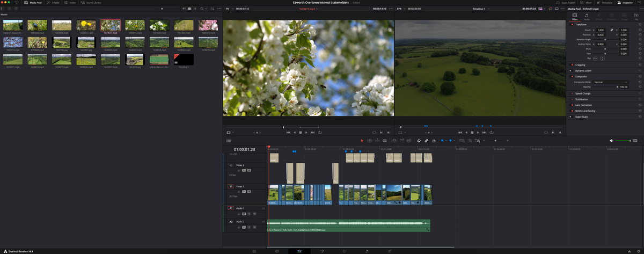The image size is (644, 254).
Task: Select the 1422654.mp4 yellow flowers thumbnail
Action: 85,25
